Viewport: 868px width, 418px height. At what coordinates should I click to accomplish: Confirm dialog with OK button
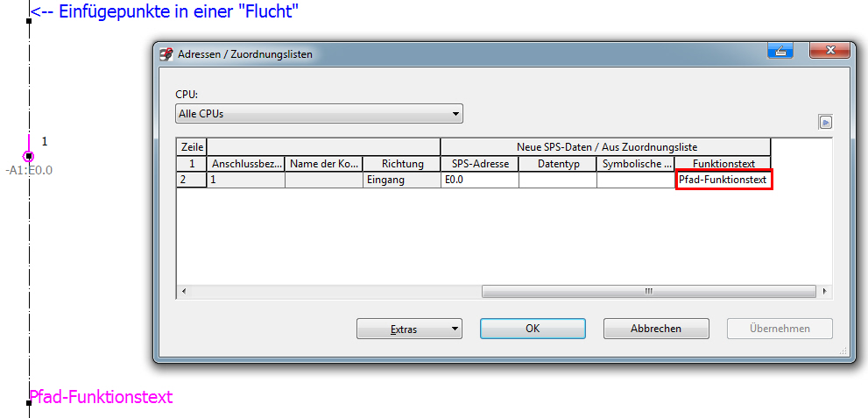533,329
